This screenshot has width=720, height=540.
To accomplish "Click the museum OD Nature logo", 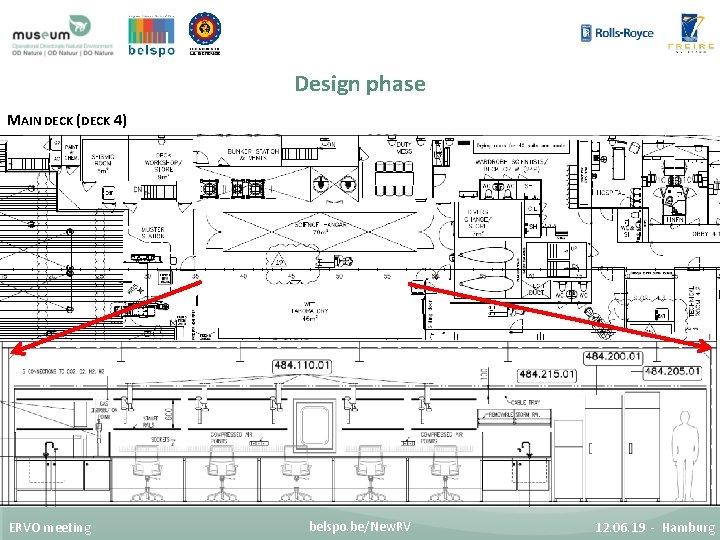I will point(62,35).
